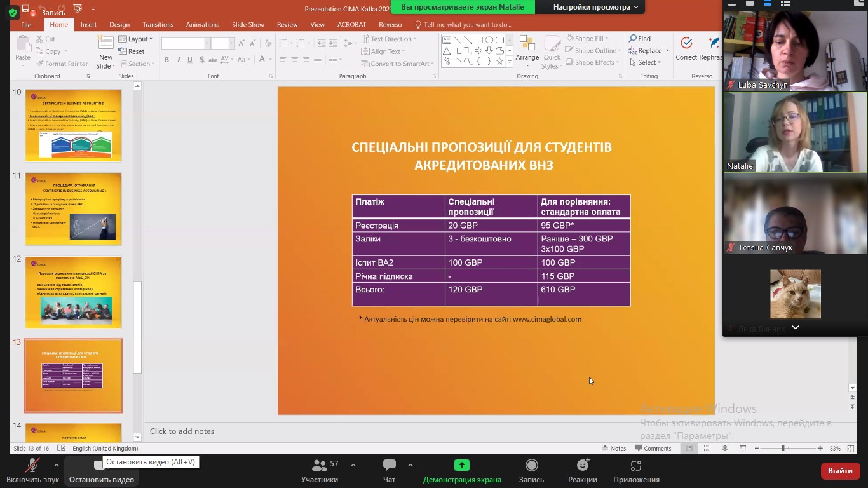Open the Настройки просмотра dropdown
The height and width of the screenshot is (488, 868).
(x=595, y=7)
